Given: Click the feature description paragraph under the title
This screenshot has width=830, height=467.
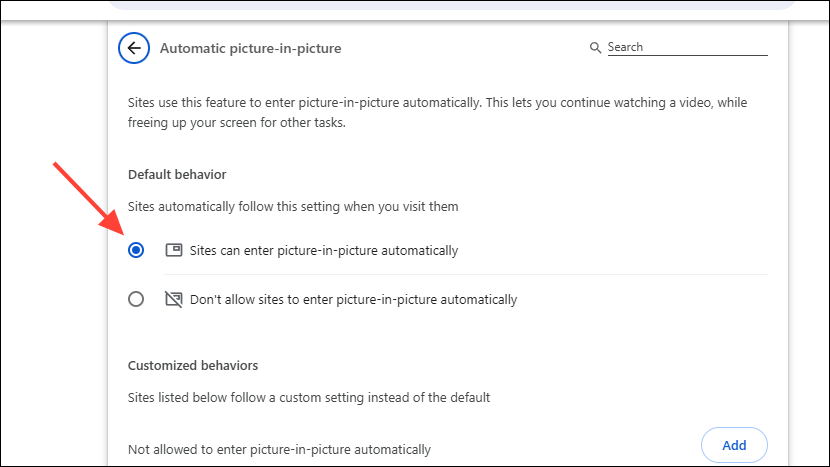Looking at the screenshot, I should (x=437, y=113).
